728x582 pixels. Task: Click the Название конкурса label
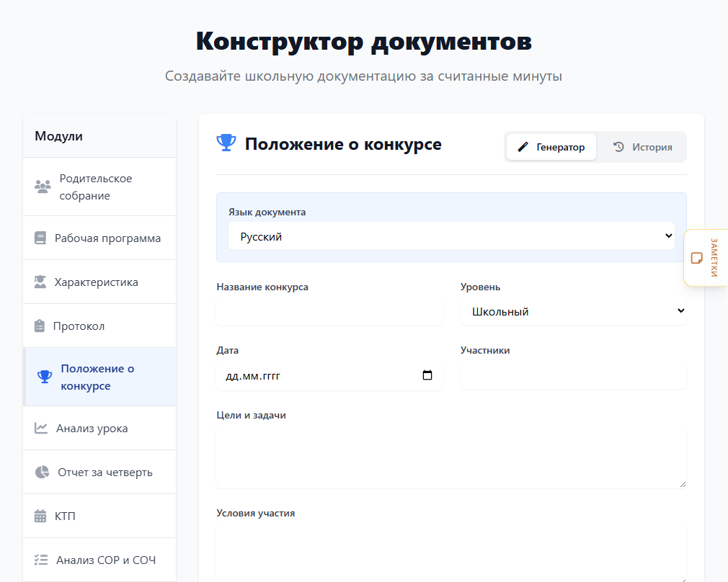coord(262,287)
